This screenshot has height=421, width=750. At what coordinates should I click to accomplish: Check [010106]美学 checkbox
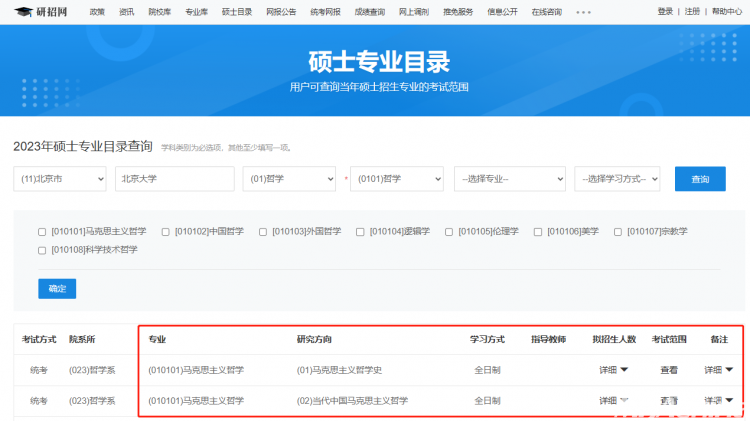[x=538, y=232]
